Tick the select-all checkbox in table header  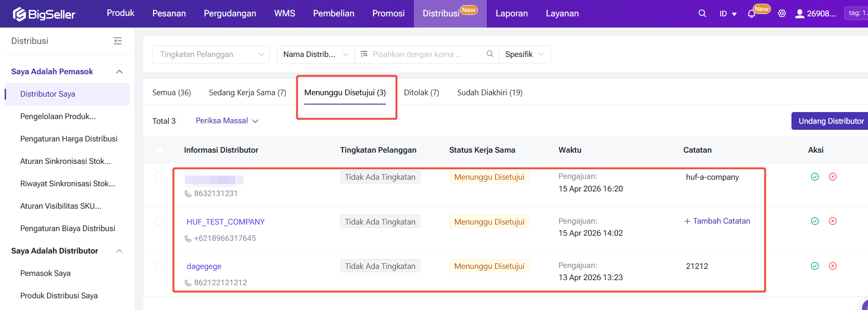(160, 150)
